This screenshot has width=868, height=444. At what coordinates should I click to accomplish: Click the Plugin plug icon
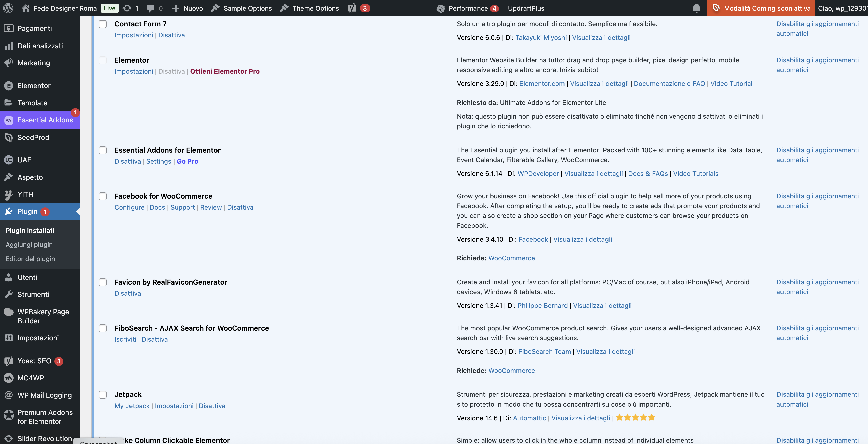9,211
